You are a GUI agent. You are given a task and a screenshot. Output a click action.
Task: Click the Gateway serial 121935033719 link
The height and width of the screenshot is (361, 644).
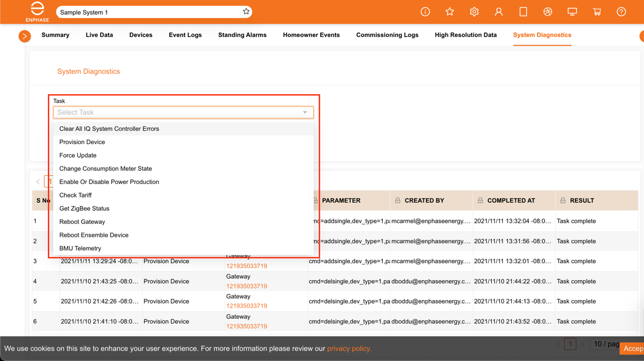(x=246, y=265)
